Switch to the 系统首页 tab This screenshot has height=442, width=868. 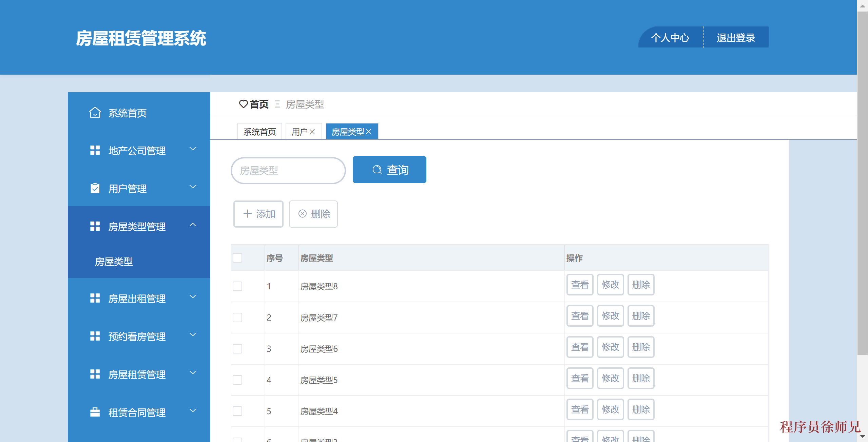coord(259,132)
